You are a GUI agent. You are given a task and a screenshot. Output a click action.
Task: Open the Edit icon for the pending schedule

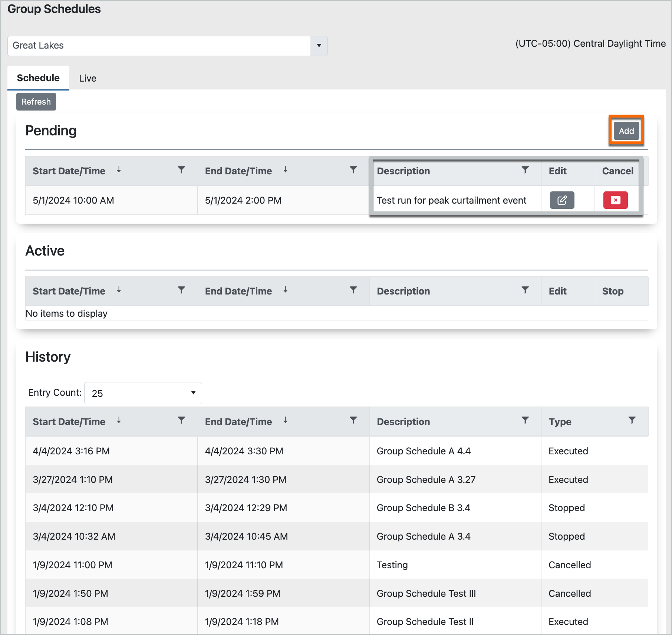pos(562,200)
